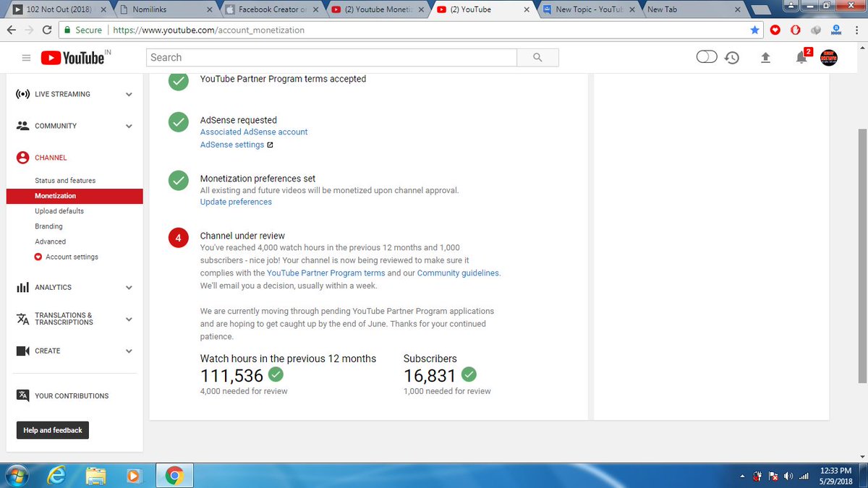Expand the Analytics section chevron
The width and height of the screenshot is (868, 488).
[x=129, y=287]
